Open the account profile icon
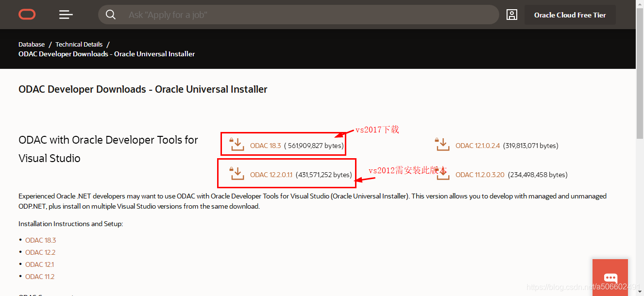 click(x=512, y=15)
